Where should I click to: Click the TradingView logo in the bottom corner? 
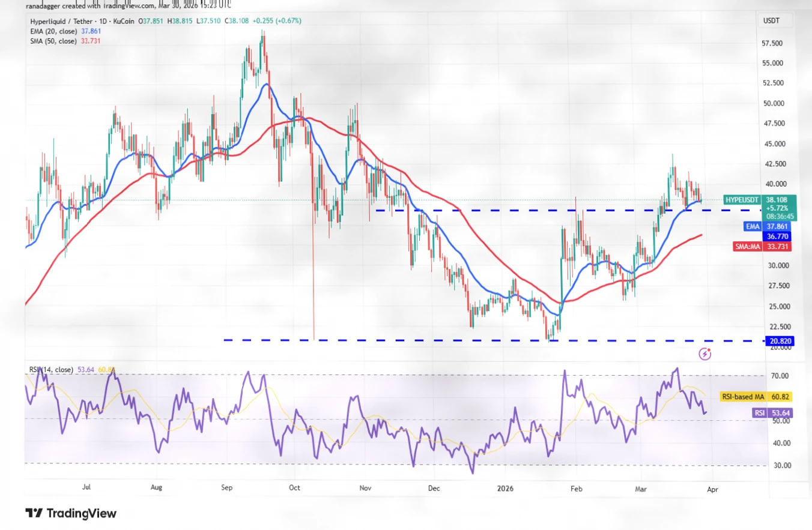72,513
